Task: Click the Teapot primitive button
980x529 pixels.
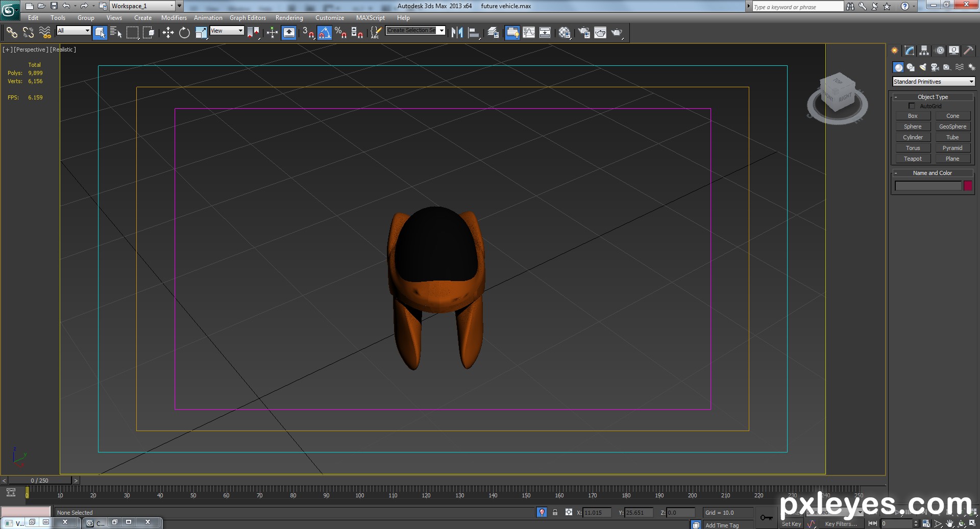Action: [913, 159]
